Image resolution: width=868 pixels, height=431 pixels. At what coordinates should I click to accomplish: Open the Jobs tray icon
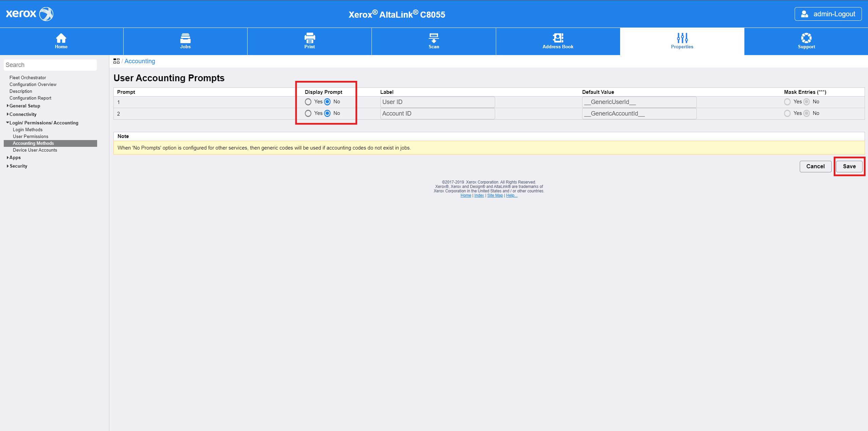[x=185, y=38]
